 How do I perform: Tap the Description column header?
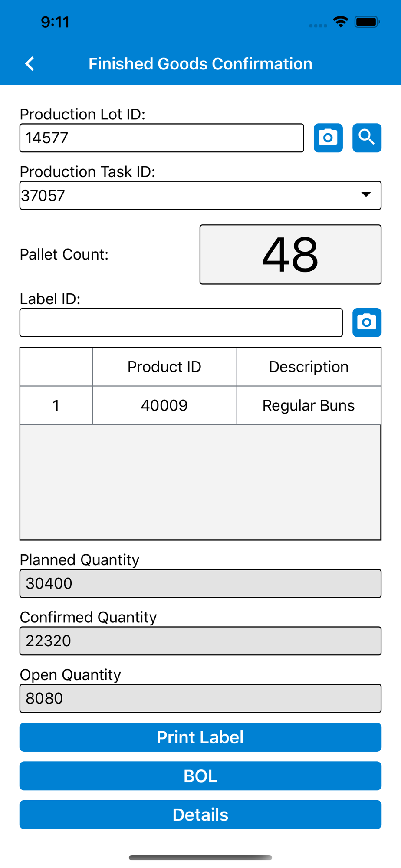coord(309,367)
